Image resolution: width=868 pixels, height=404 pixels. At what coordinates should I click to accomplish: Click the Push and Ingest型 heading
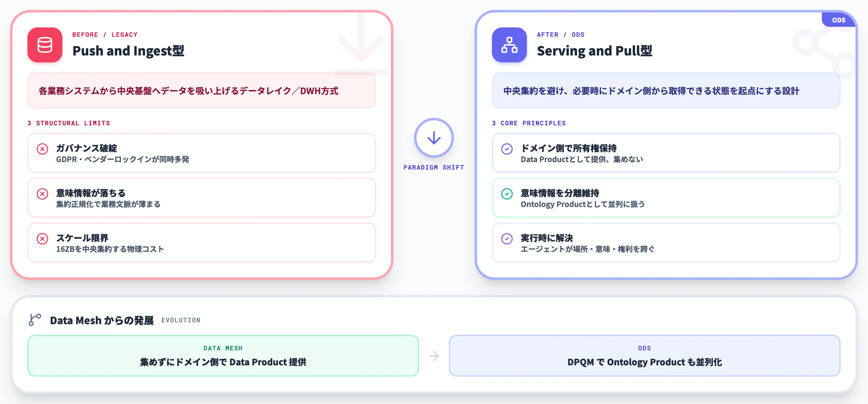point(128,51)
